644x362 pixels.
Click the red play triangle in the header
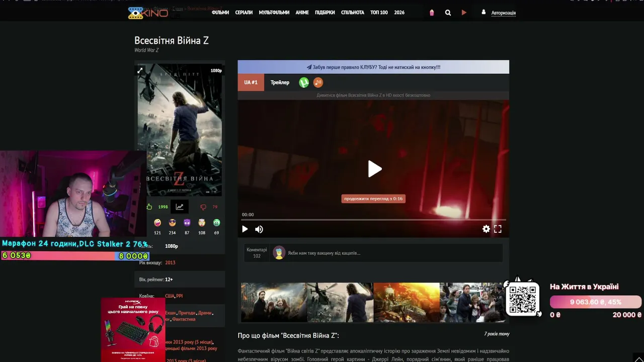464,13
